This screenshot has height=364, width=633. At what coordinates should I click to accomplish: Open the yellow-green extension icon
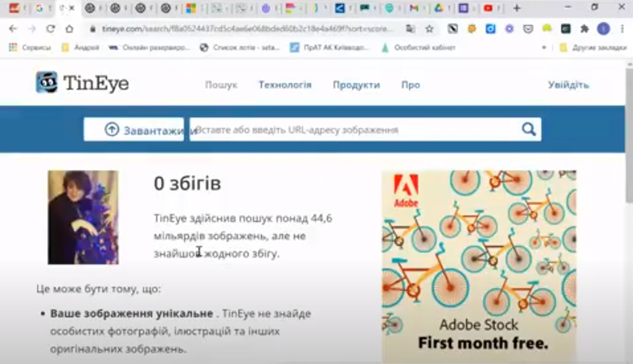pyautogui.click(x=547, y=28)
